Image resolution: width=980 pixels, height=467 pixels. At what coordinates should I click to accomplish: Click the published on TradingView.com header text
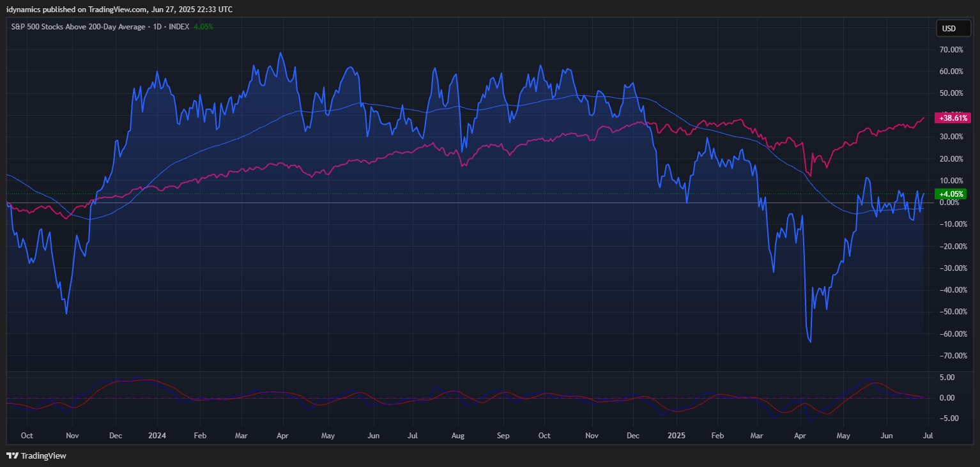tap(119, 10)
